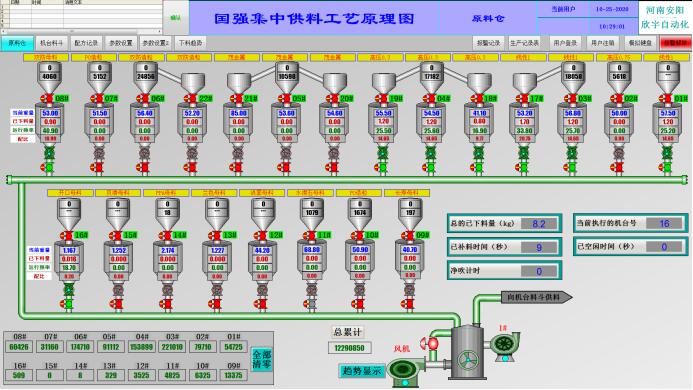Click the green rotary feeder under bin 16#
Screen dimensions: 693x390
click(x=69, y=290)
